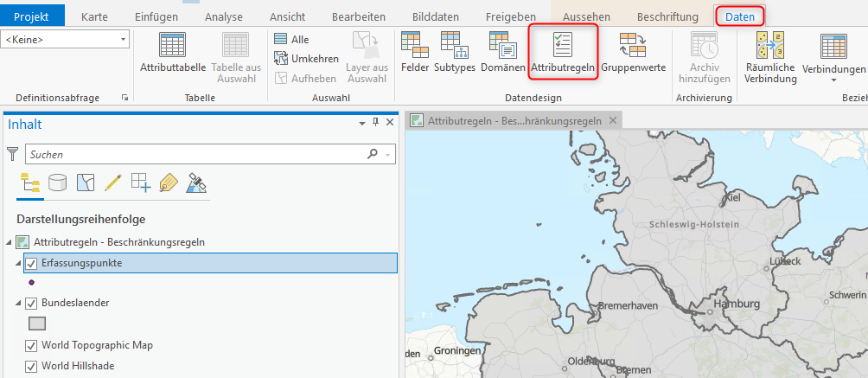The height and width of the screenshot is (378, 868).
Task: Open the Felder design view
Action: [415, 53]
